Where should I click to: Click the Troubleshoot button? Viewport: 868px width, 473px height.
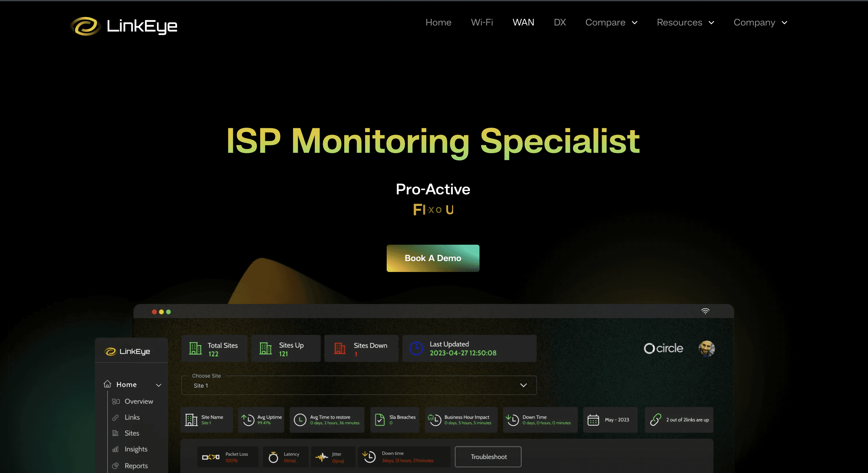[x=488, y=457]
